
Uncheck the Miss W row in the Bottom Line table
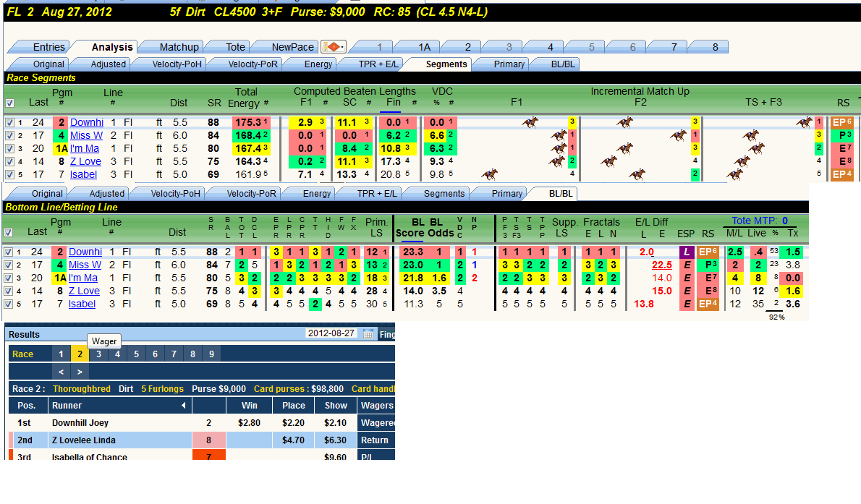click(x=8, y=265)
